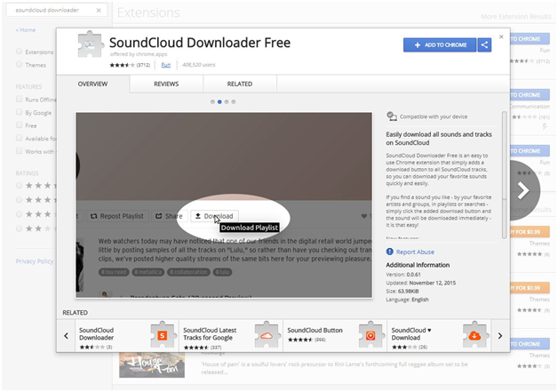The height and width of the screenshot is (392, 558).
Task: Switch to the Overview tab
Action: tap(93, 84)
